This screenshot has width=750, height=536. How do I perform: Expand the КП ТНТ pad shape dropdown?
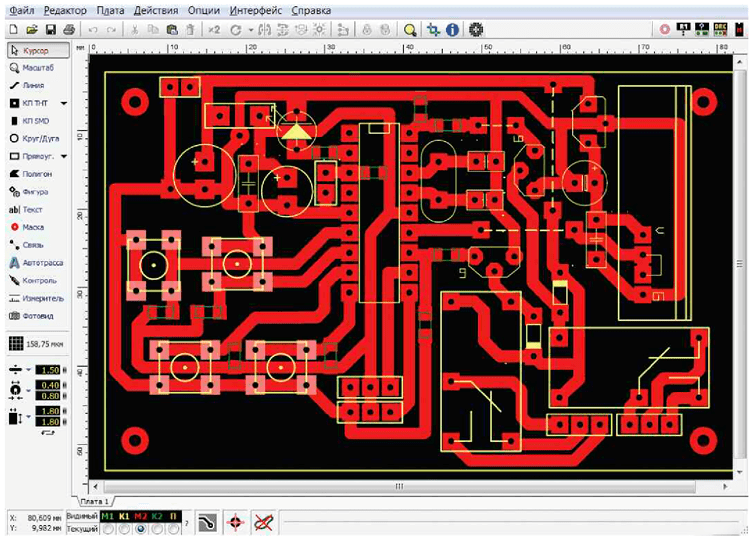pos(64,103)
